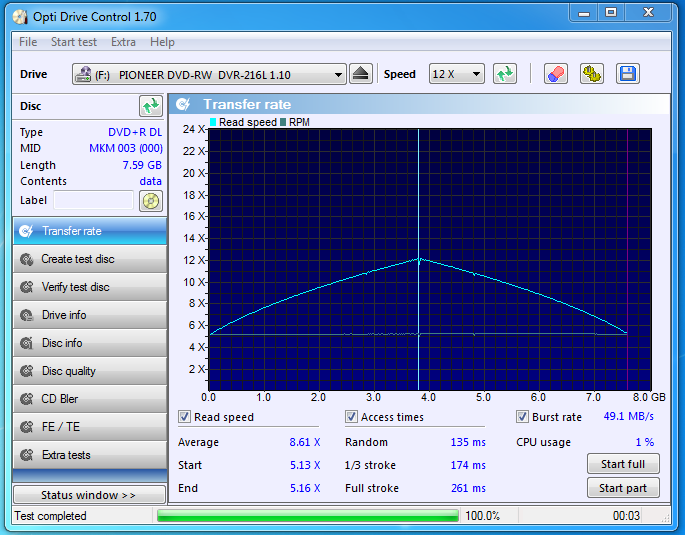Click the Start part button

pos(623,488)
